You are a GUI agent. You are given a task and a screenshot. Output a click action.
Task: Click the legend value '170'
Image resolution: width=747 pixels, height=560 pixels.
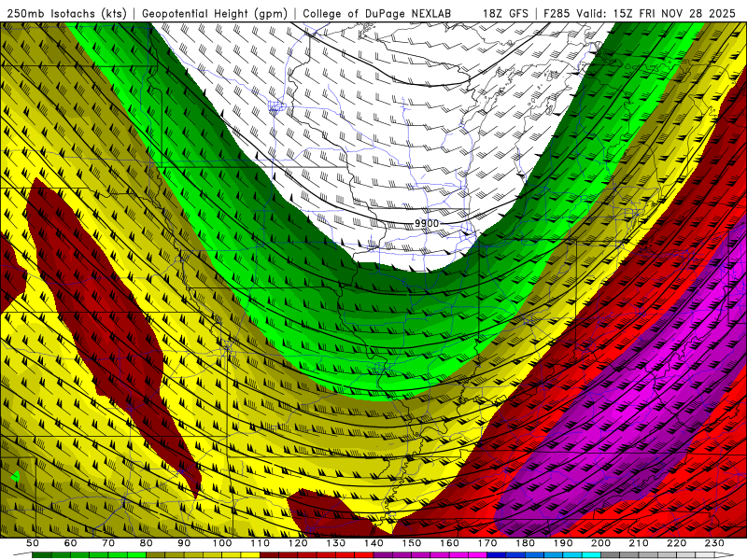[487, 543]
